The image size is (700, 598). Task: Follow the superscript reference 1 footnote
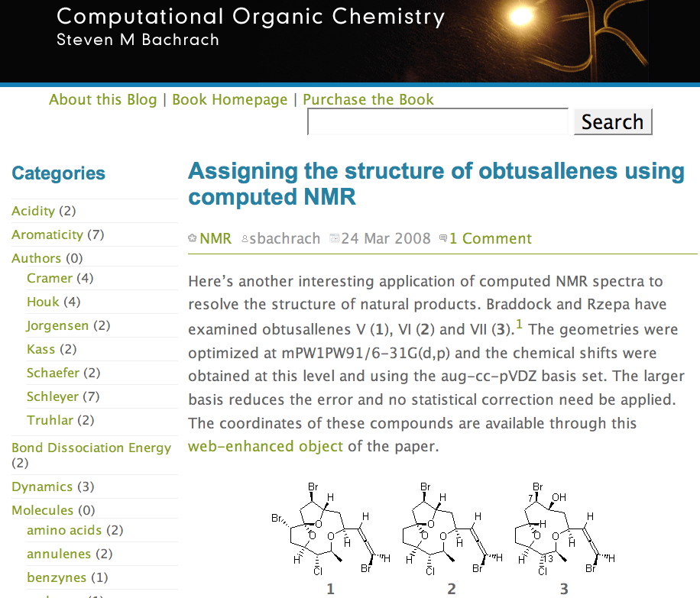tap(520, 326)
